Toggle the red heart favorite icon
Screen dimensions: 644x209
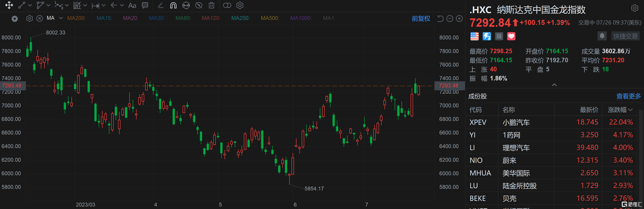(511, 36)
